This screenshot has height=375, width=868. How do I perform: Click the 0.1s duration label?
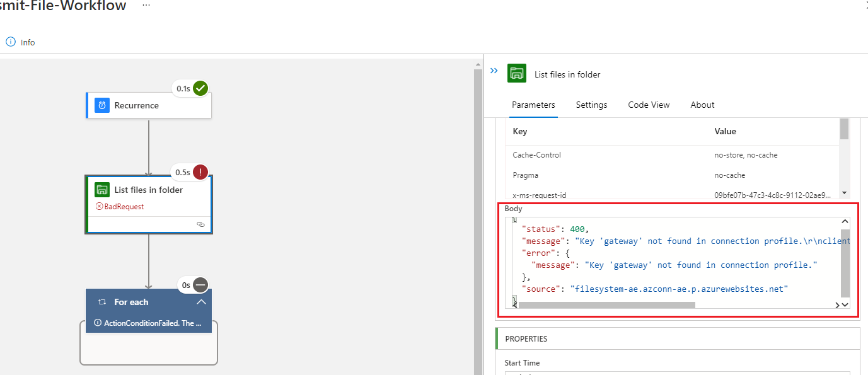click(183, 89)
